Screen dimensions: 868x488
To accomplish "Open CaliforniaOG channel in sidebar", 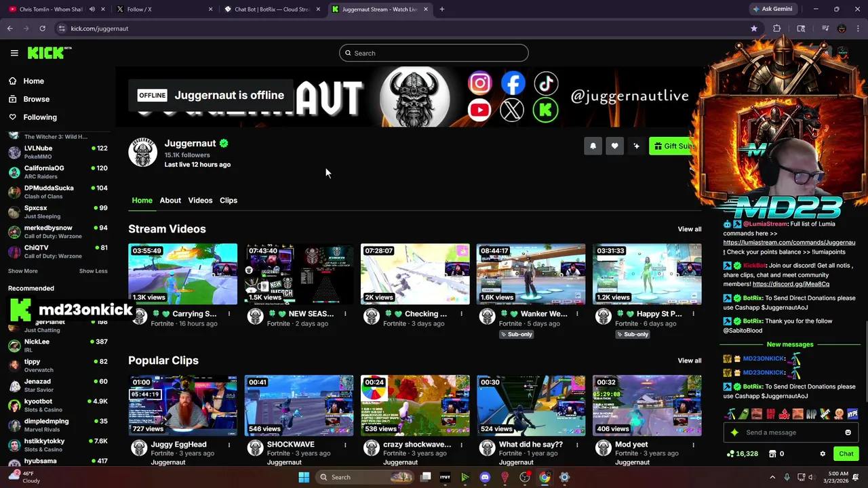I will pos(58,171).
